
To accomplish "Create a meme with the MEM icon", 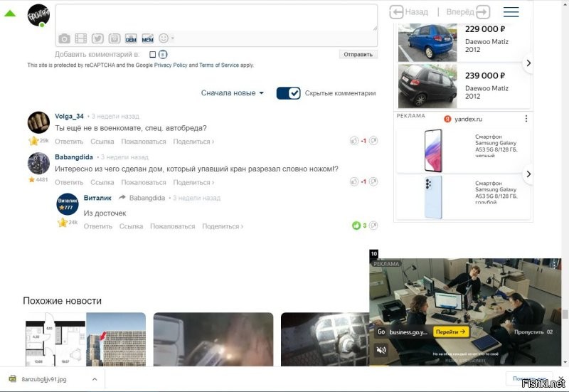I will tap(148, 39).
